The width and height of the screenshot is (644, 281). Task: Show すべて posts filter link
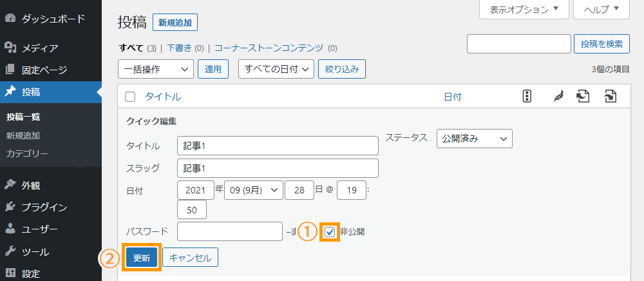pos(131,48)
